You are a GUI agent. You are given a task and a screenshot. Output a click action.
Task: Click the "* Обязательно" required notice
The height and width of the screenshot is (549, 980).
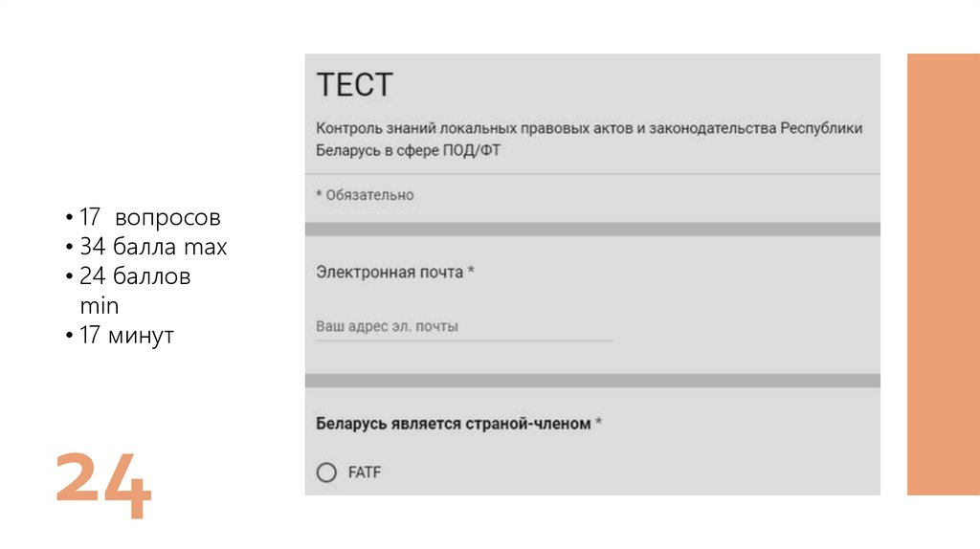pyautogui.click(x=365, y=195)
